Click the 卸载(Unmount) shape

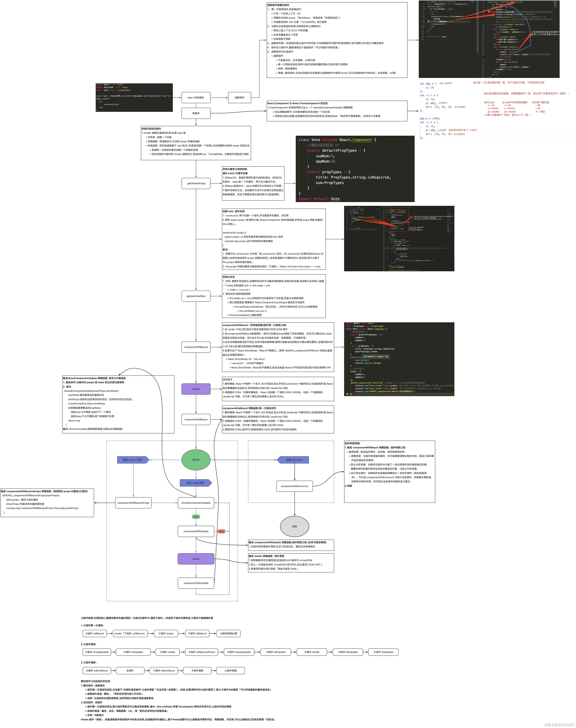point(293,460)
